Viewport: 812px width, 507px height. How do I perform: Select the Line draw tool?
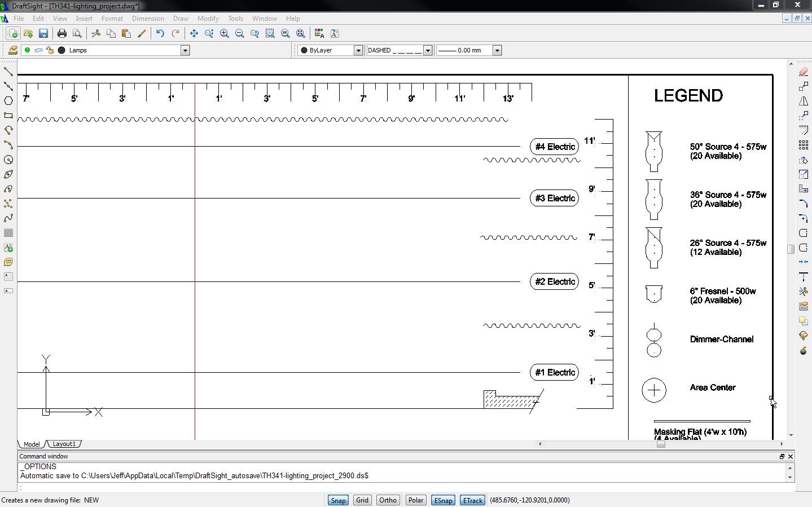(8, 72)
